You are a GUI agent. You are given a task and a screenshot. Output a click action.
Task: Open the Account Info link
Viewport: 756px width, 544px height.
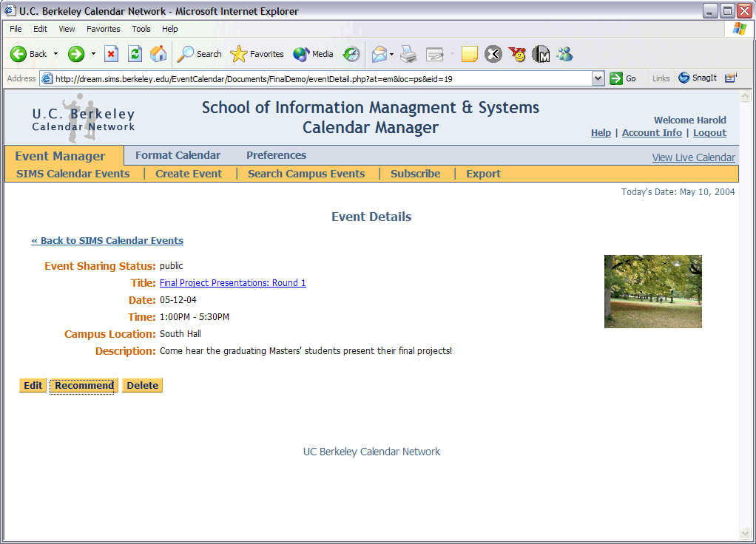652,132
